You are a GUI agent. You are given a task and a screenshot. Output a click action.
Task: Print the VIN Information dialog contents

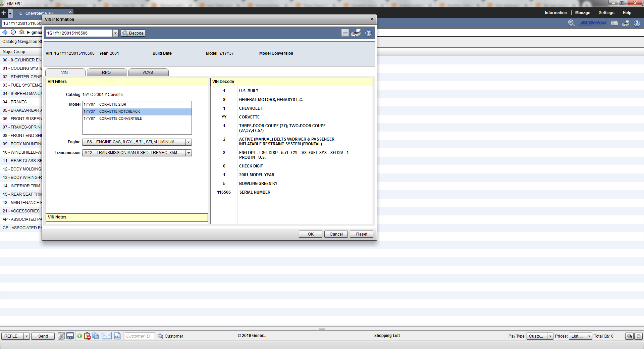(356, 33)
